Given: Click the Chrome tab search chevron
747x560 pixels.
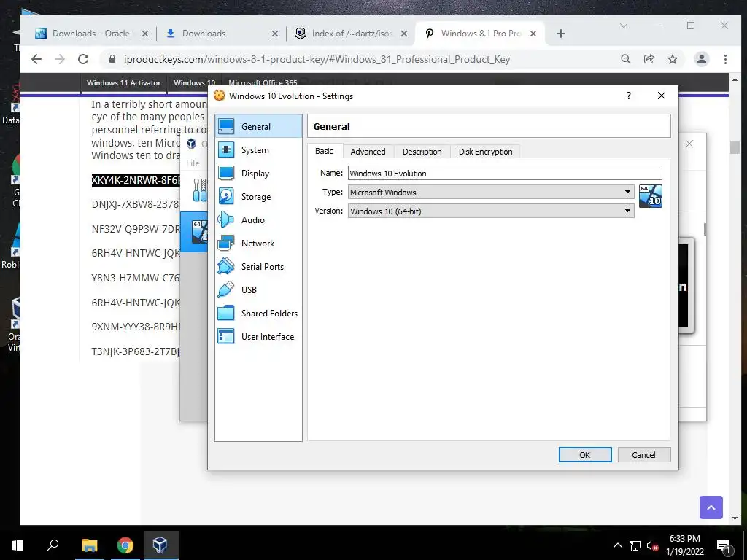Looking at the screenshot, I should coord(624,26).
